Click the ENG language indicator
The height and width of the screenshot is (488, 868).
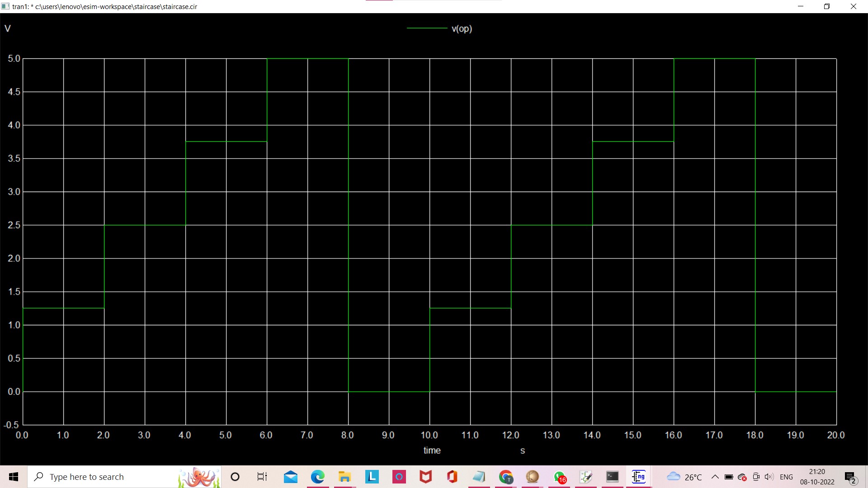click(x=786, y=477)
